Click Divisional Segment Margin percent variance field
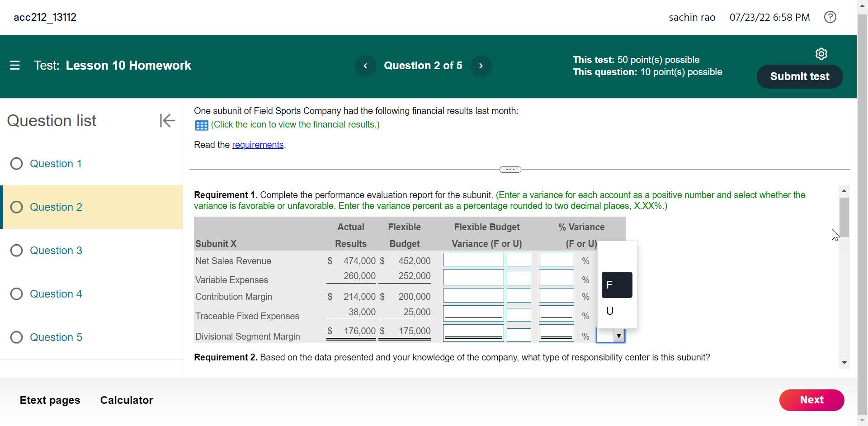 click(x=557, y=333)
